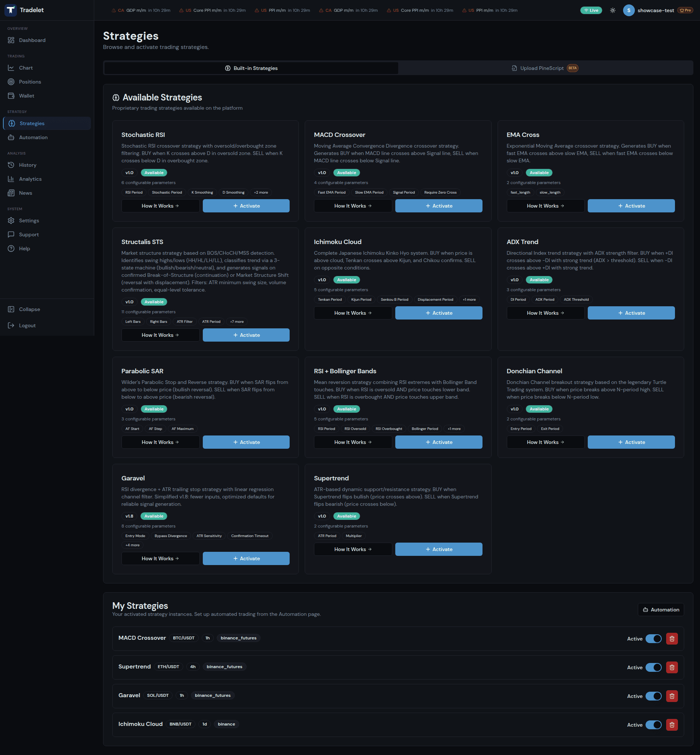Disable the Ichimoku Cloud BNB/USDT instance
This screenshot has height=755, width=700.
tap(653, 725)
